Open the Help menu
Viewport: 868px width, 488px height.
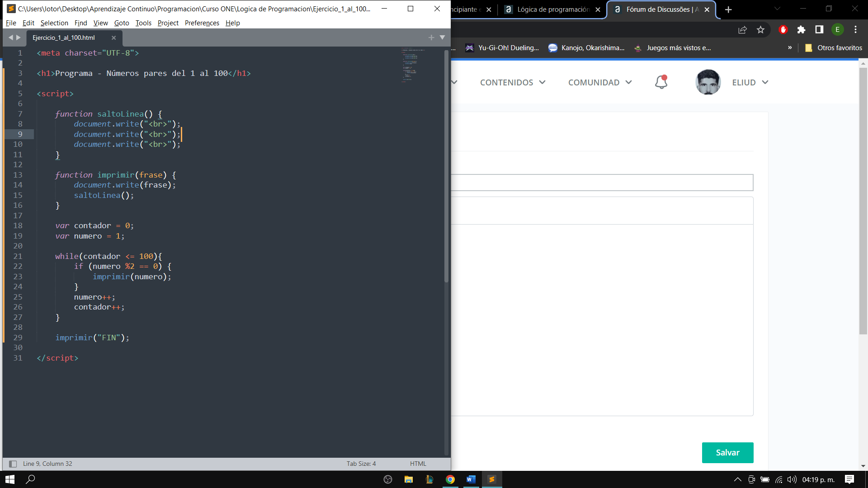click(x=232, y=23)
